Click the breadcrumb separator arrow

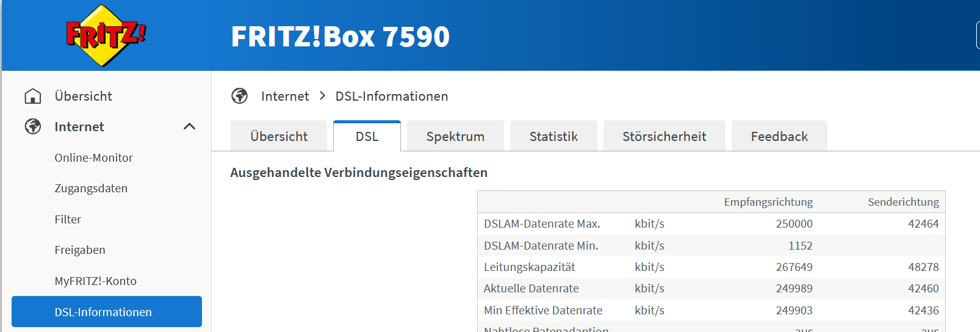[322, 96]
